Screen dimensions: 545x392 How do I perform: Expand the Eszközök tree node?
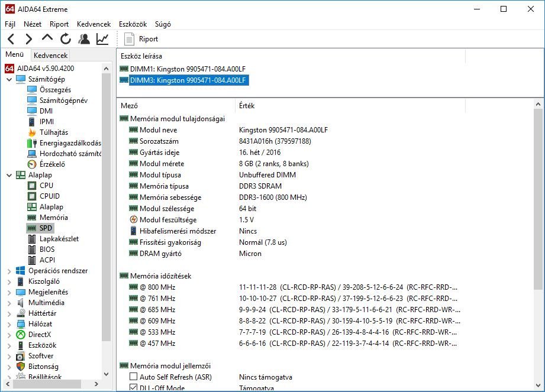click(x=9, y=346)
